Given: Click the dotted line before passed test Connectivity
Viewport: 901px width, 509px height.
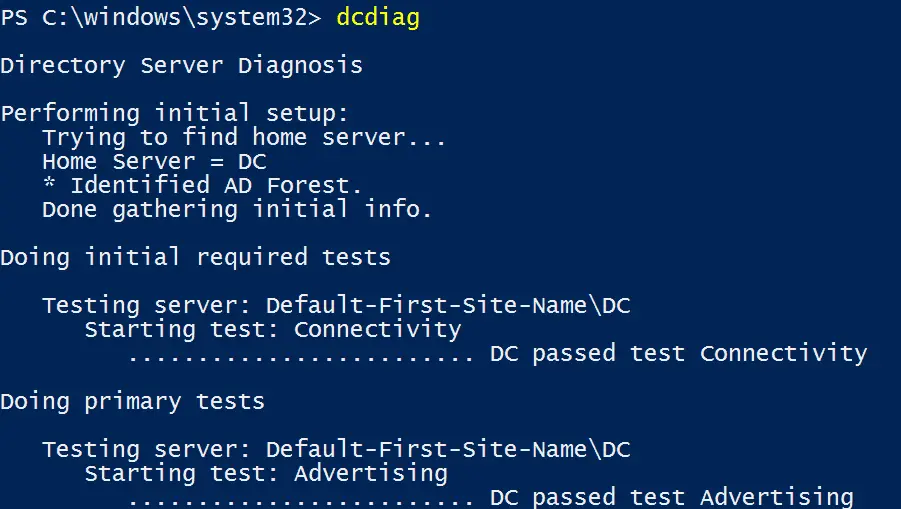Looking at the screenshot, I should [x=300, y=355].
